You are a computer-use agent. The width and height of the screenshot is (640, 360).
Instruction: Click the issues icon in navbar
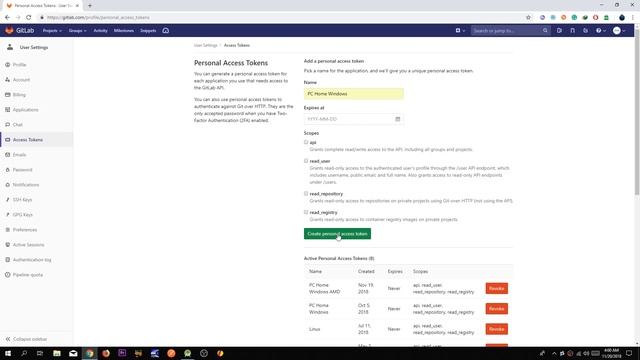tap(559, 31)
